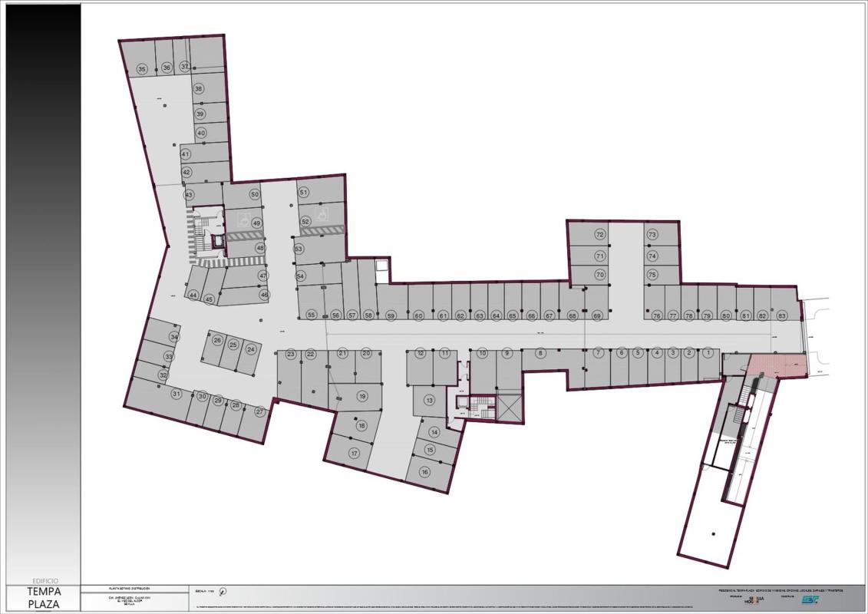Image resolution: width=868 pixels, height=614 pixels.
Task: Select parking space number 55
Action: 311,315
